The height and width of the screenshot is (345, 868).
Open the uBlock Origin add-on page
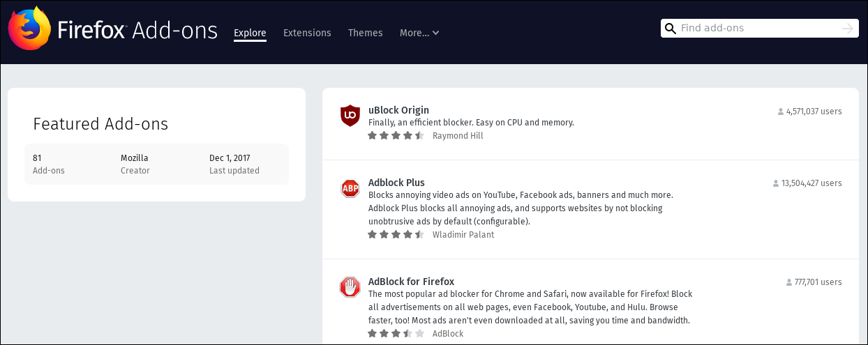click(x=398, y=110)
